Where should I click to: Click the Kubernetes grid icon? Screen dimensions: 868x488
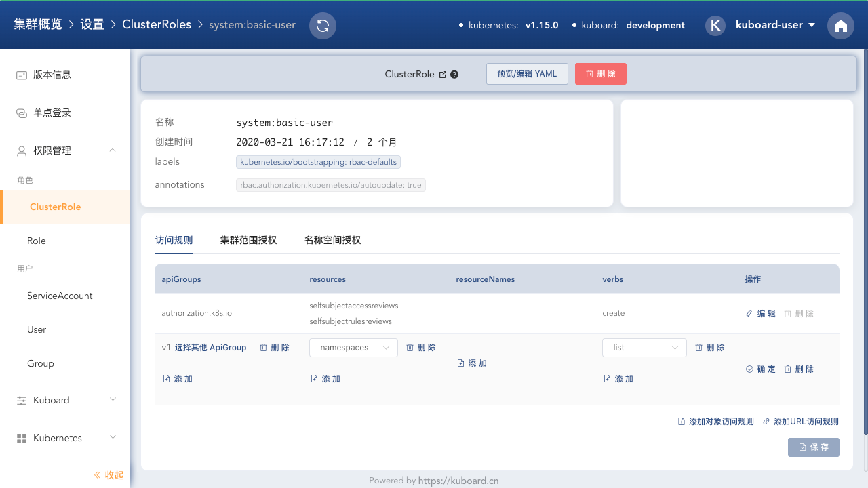pyautogui.click(x=22, y=438)
